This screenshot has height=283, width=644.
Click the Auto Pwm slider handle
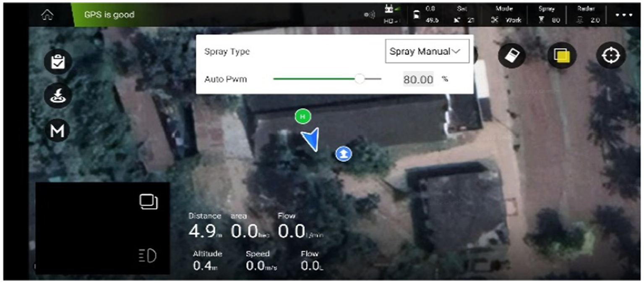point(360,79)
